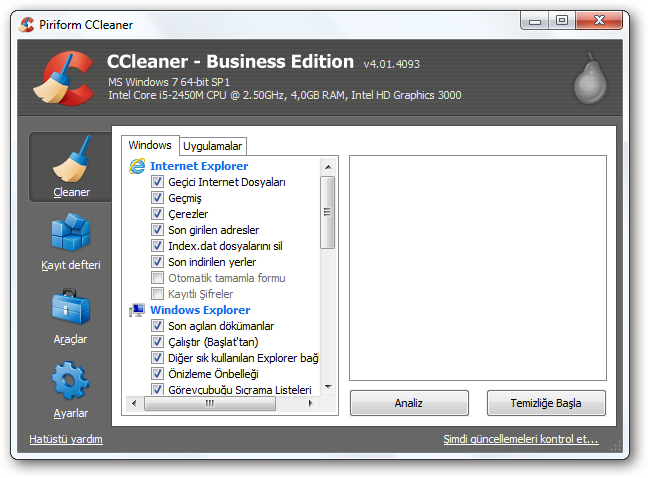Image resolution: width=648 pixels, height=478 pixels.
Task: Click vertical scrollbar up arrow in list
Action: point(327,165)
